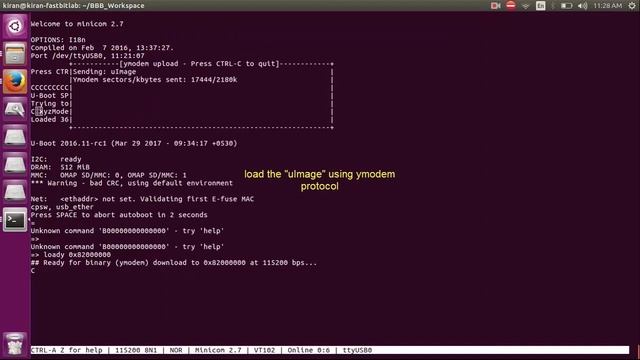Click the 'Ymodem sectors/kbytes sent: 17444/2180k' progress

[155, 80]
